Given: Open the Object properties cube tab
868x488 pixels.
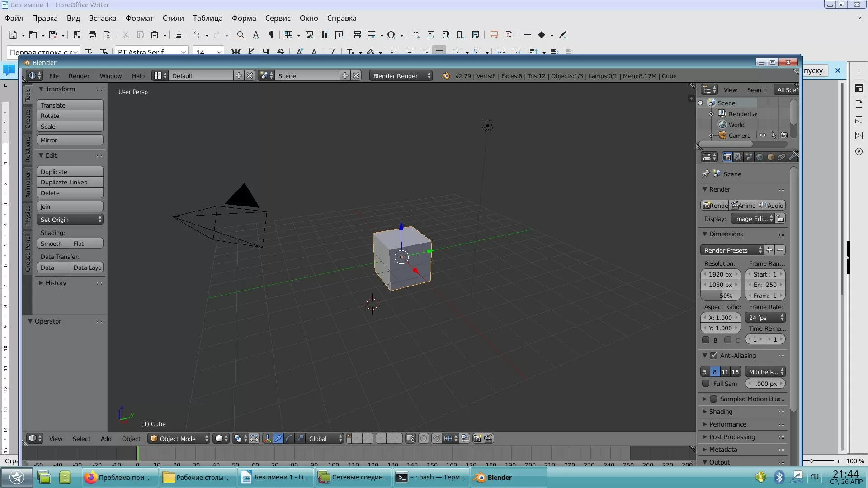Looking at the screenshot, I should (771, 157).
